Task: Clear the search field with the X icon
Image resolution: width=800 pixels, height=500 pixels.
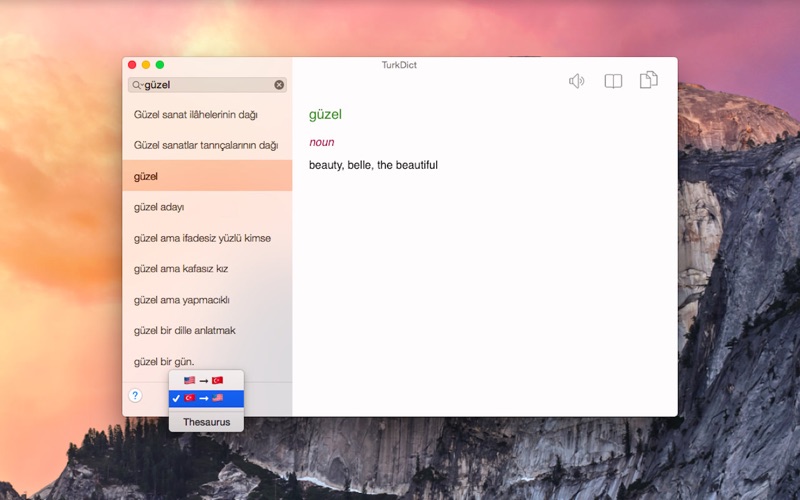Action: point(279,85)
